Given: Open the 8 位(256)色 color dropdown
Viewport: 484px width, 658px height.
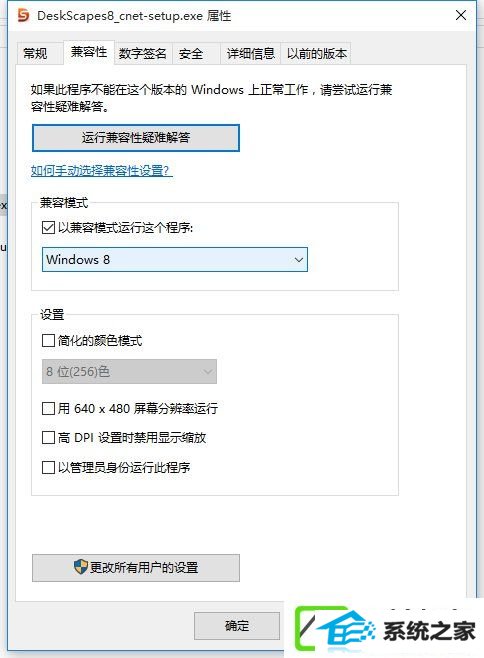Looking at the screenshot, I should tap(129, 371).
